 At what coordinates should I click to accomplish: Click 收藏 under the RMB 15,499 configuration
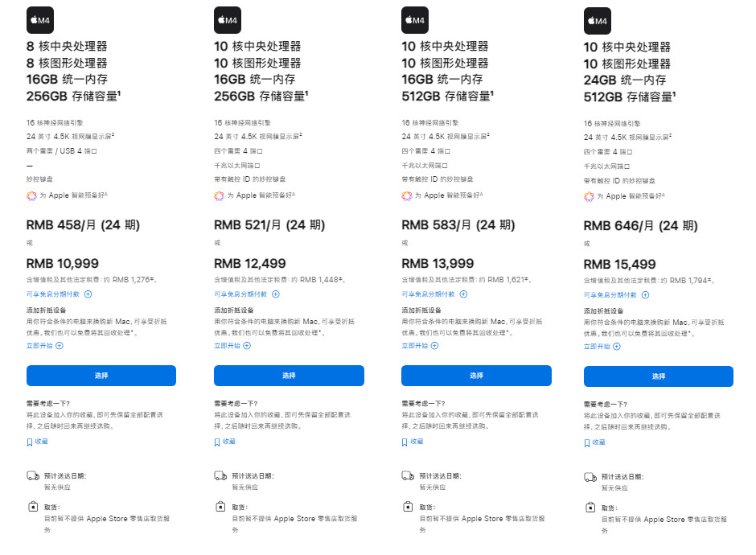[x=598, y=442]
